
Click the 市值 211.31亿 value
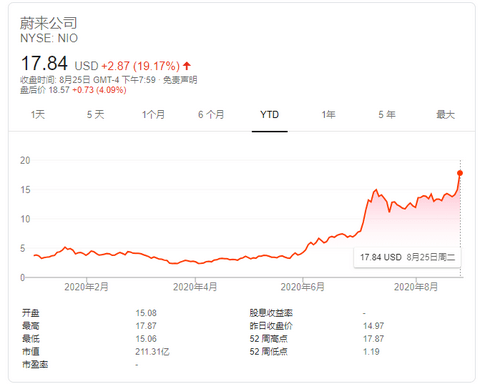tap(152, 352)
